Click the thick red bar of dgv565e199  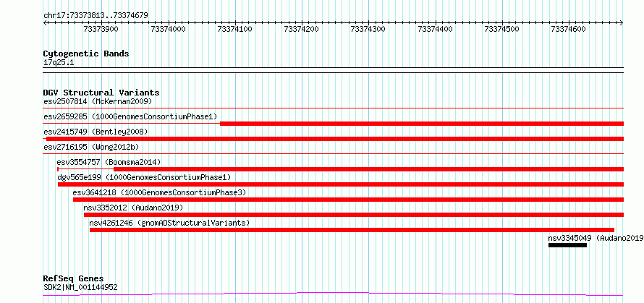click(x=341, y=184)
